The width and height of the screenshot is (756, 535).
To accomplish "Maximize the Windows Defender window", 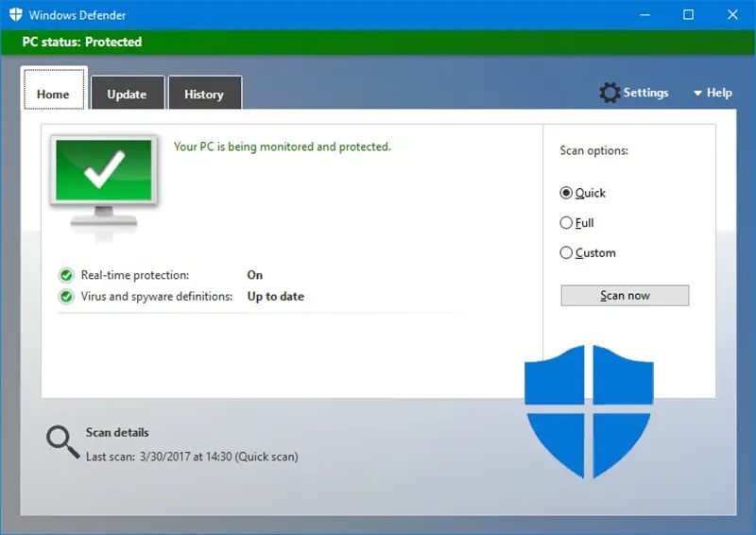I will [689, 15].
